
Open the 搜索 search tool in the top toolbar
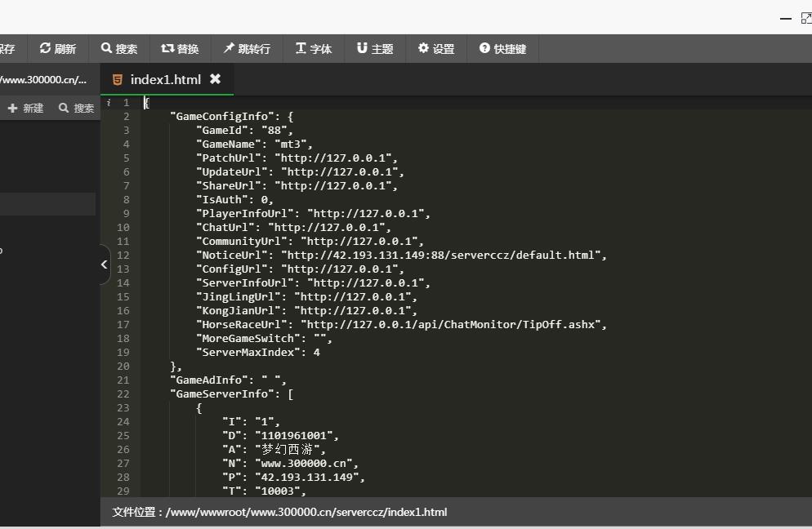coord(119,49)
